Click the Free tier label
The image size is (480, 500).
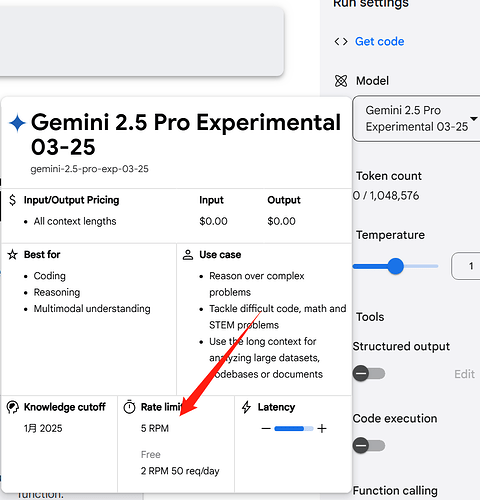pyautogui.click(x=151, y=455)
